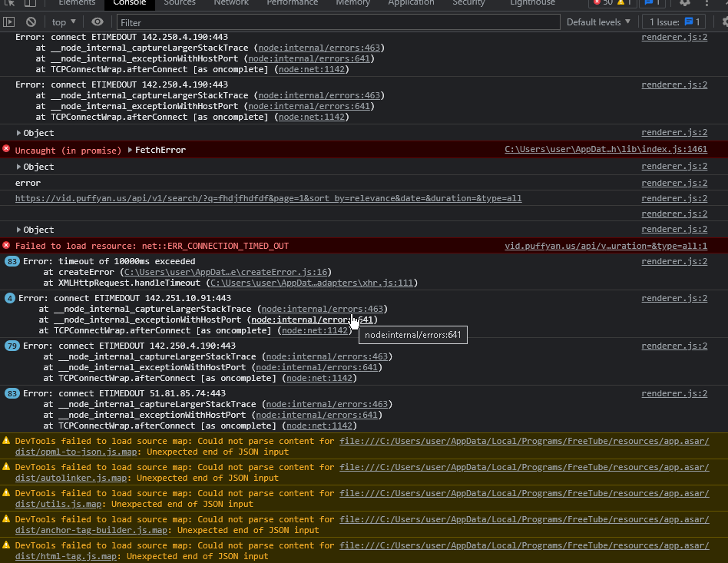The width and height of the screenshot is (728, 563).
Task: Click warning icon beside anchor-tag-builder.js.map message
Action: click(x=6, y=518)
